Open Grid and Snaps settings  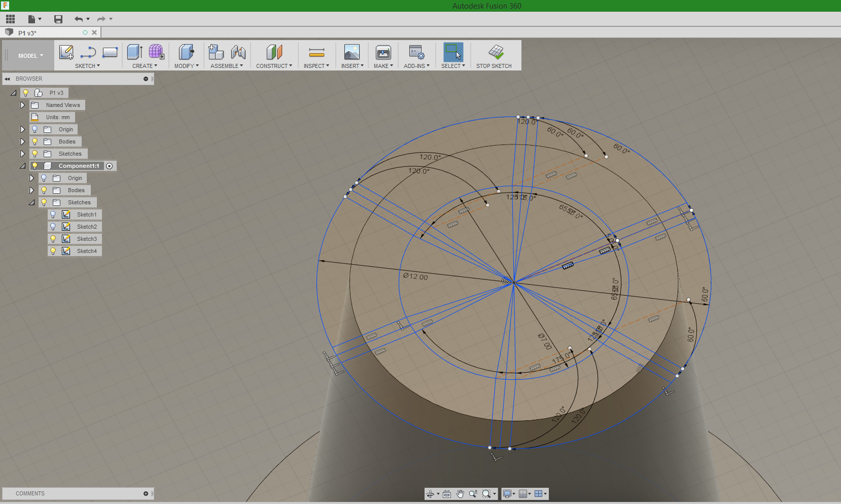pyautogui.click(x=523, y=494)
